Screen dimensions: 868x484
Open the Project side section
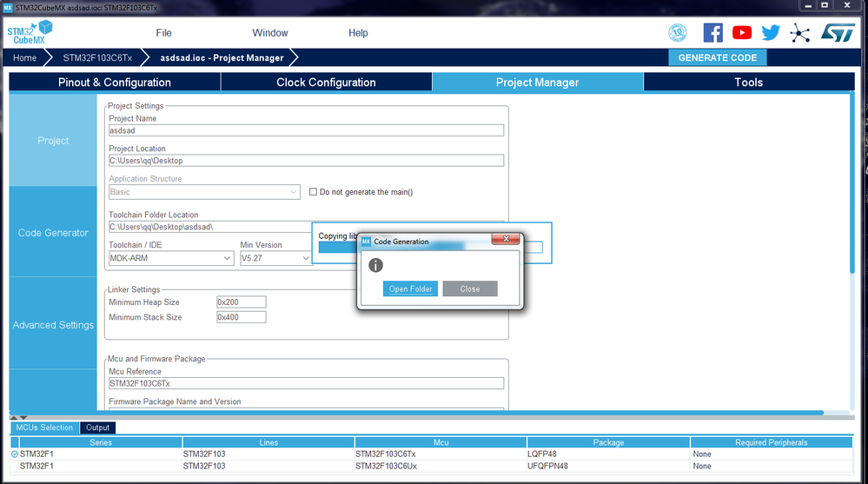53,141
